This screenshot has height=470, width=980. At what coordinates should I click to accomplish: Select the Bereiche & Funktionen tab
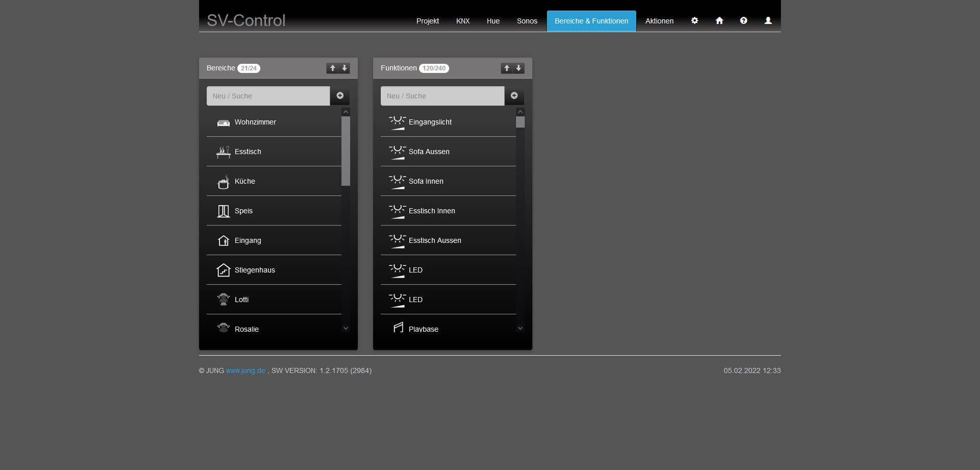coord(591,21)
